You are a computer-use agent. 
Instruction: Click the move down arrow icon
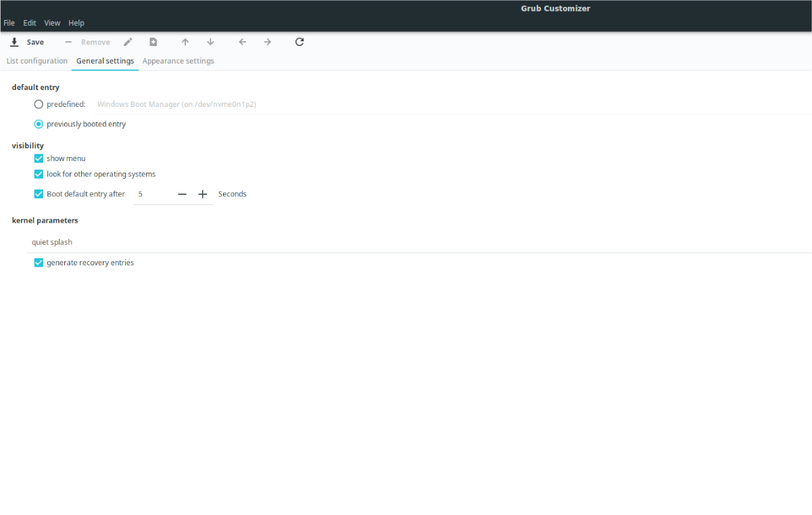(210, 42)
